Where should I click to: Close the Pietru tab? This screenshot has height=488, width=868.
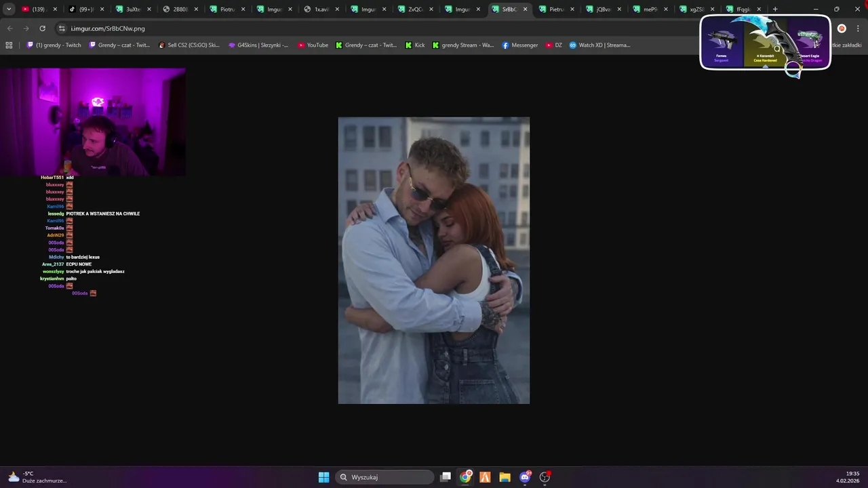(x=572, y=9)
